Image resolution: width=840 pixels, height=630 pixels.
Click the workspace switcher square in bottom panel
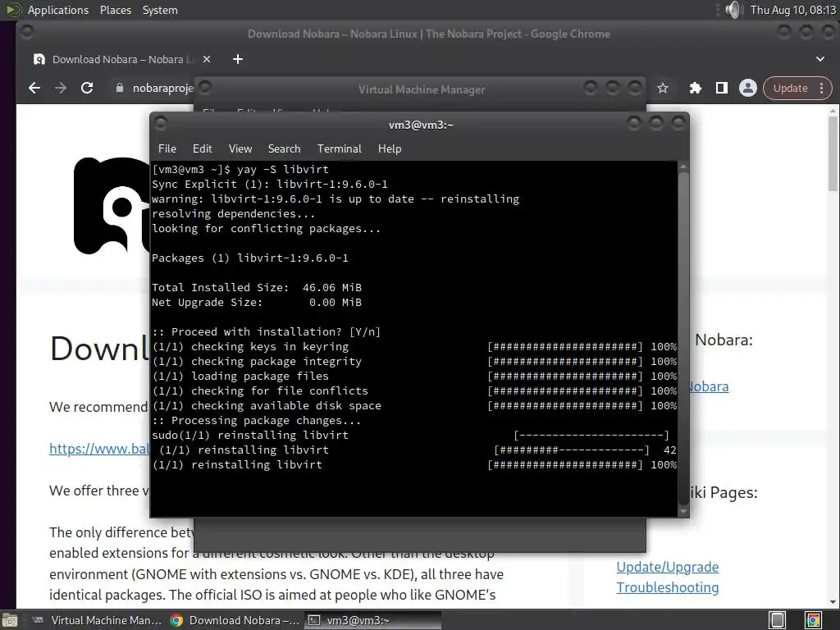coord(778,620)
